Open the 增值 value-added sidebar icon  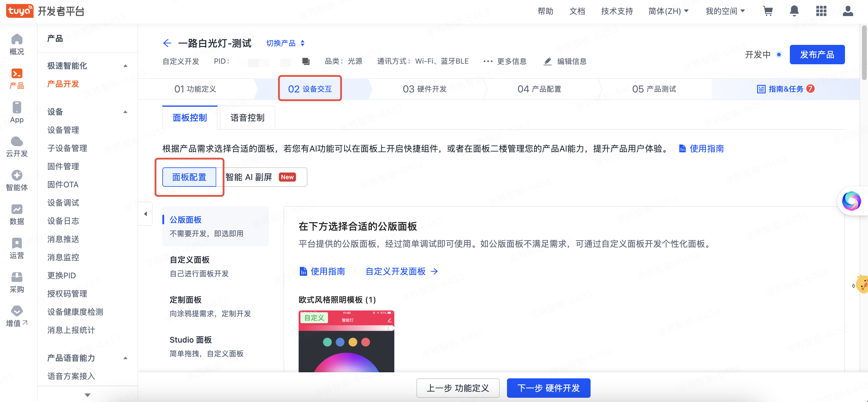point(17,317)
